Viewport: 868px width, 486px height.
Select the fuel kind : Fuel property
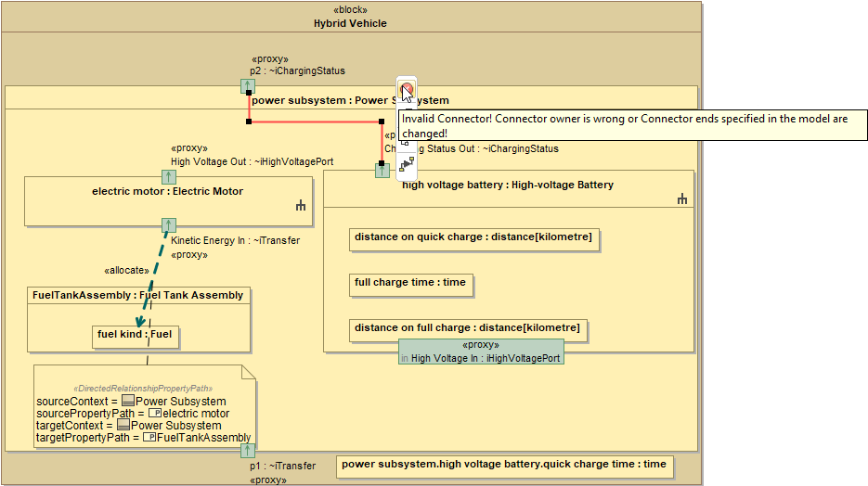pyautogui.click(x=136, y=336)
